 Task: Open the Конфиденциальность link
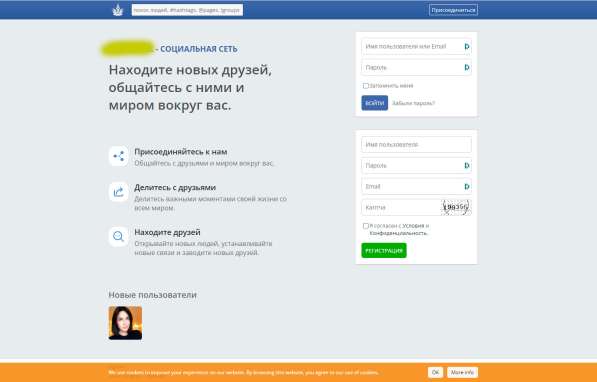click(x=398, y=233)
